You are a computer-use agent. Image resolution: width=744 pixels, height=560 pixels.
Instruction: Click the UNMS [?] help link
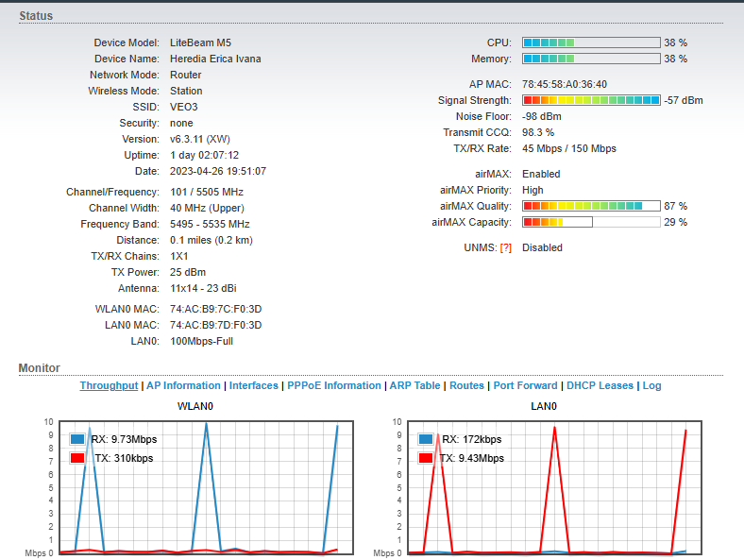(x=505, y=247)
